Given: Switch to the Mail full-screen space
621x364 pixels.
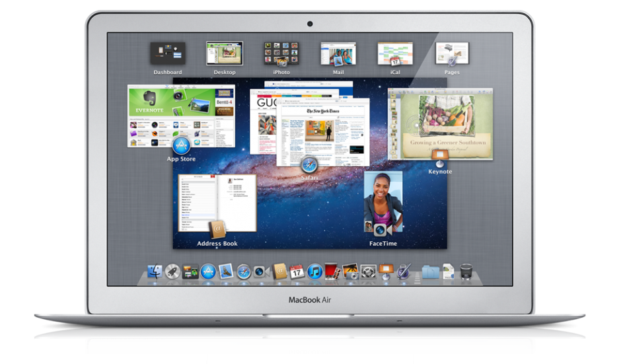Looking at the screenshot, I should click(x=338, y=53).
